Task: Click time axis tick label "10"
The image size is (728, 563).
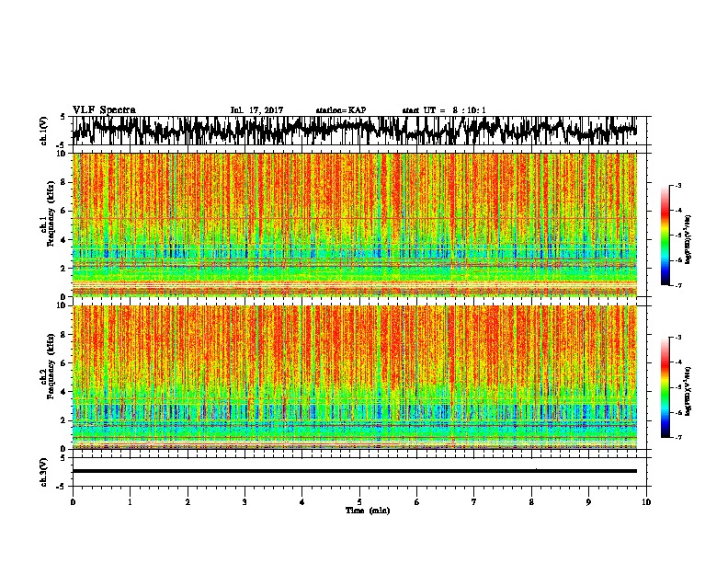Action: pos(646,502)
